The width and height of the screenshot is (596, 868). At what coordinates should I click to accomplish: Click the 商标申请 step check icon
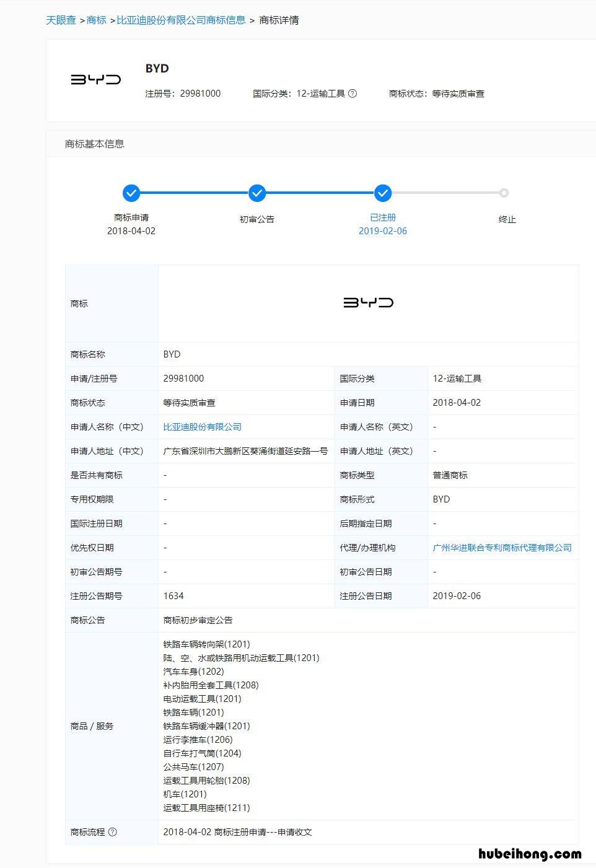[x=131, y=193]
